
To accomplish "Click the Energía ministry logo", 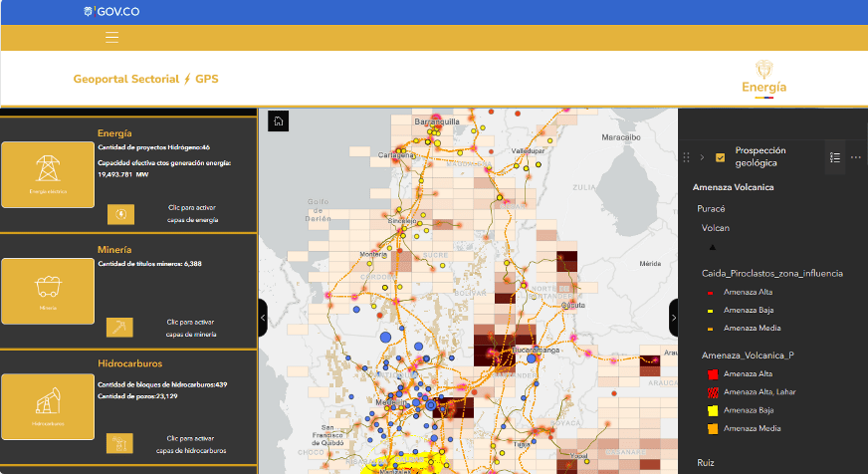I will 763,78.
